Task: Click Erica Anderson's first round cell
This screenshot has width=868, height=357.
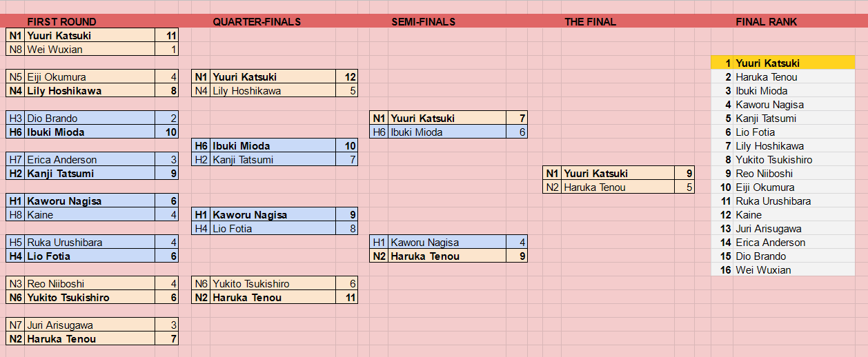Action: (90, 160)
